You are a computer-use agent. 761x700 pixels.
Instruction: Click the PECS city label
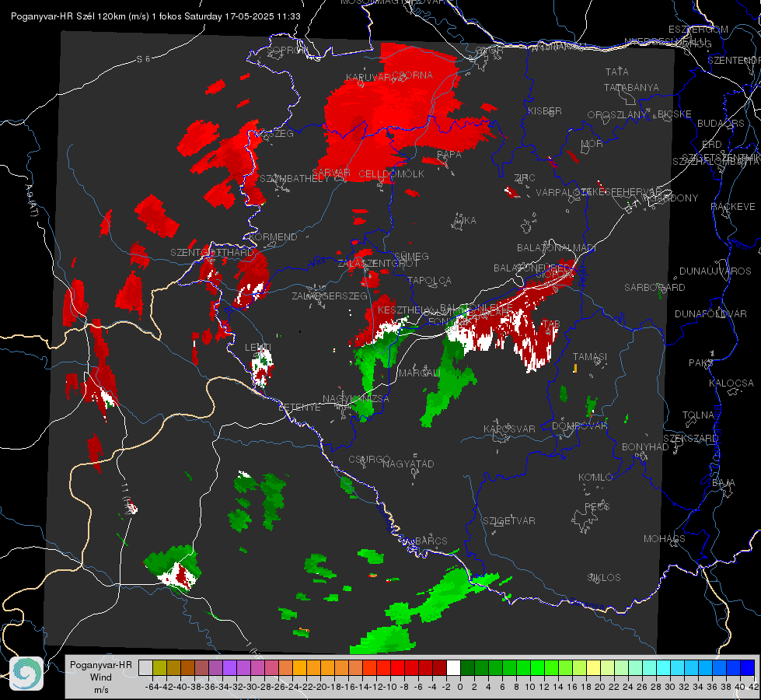596,506
